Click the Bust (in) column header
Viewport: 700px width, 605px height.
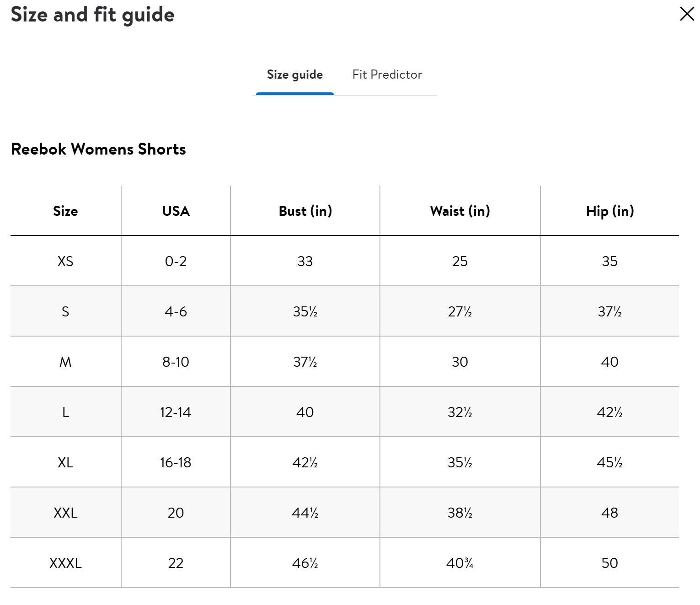pyautogui.click(x=305, y=211)
